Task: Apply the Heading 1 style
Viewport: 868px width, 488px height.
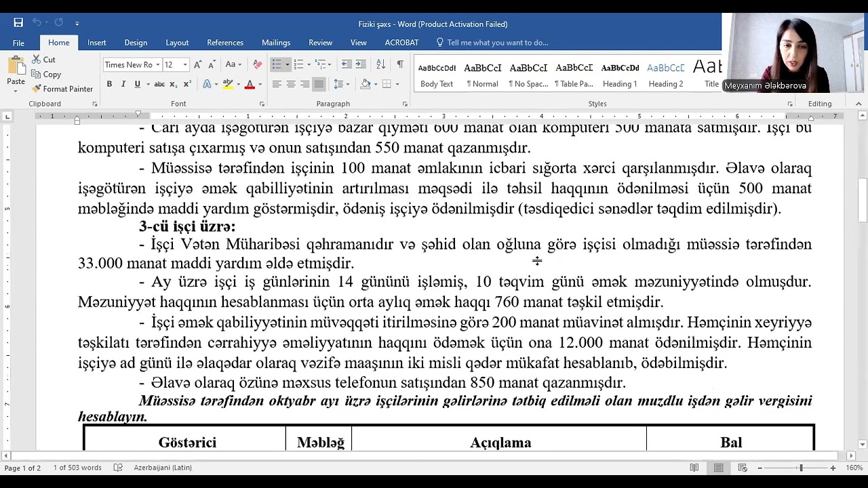Action: [x=620, y=75]
